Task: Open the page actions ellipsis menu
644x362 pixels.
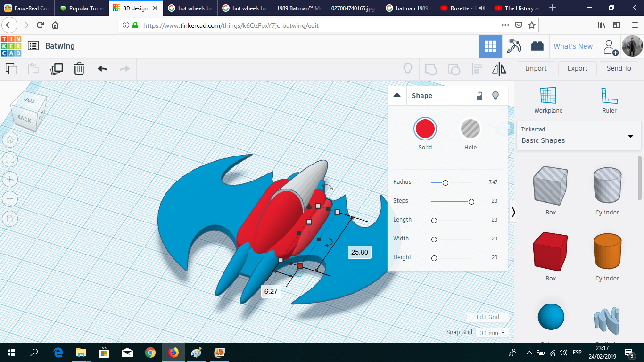Action: click(505, 25)
